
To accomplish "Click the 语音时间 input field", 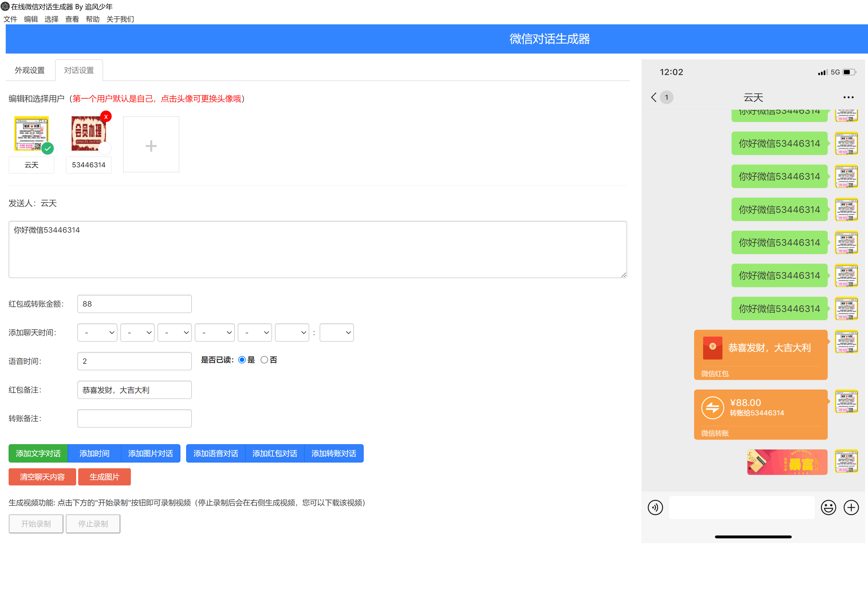I will pyautogui.click(x=135, y=361).
